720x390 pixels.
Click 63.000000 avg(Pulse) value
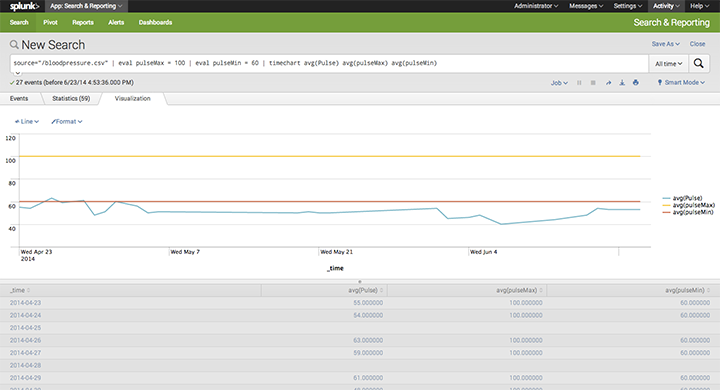pyautogui.click(x=368, y=340)
